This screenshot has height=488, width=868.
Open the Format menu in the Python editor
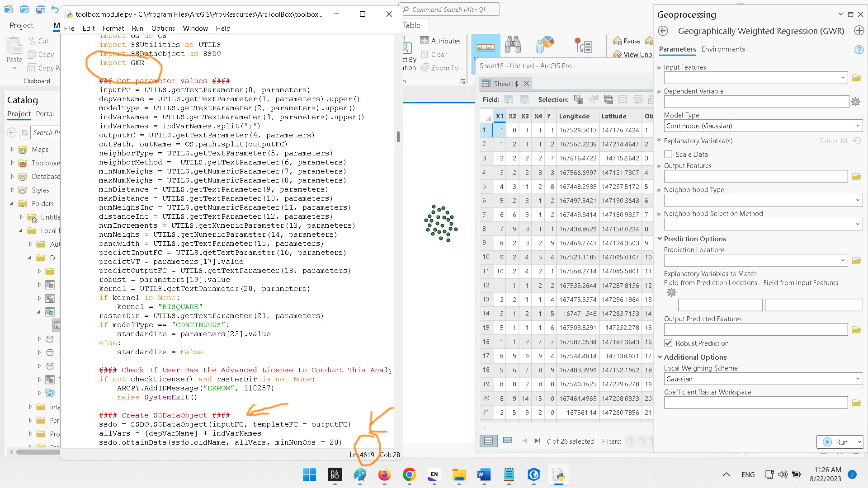coord(113,28)
